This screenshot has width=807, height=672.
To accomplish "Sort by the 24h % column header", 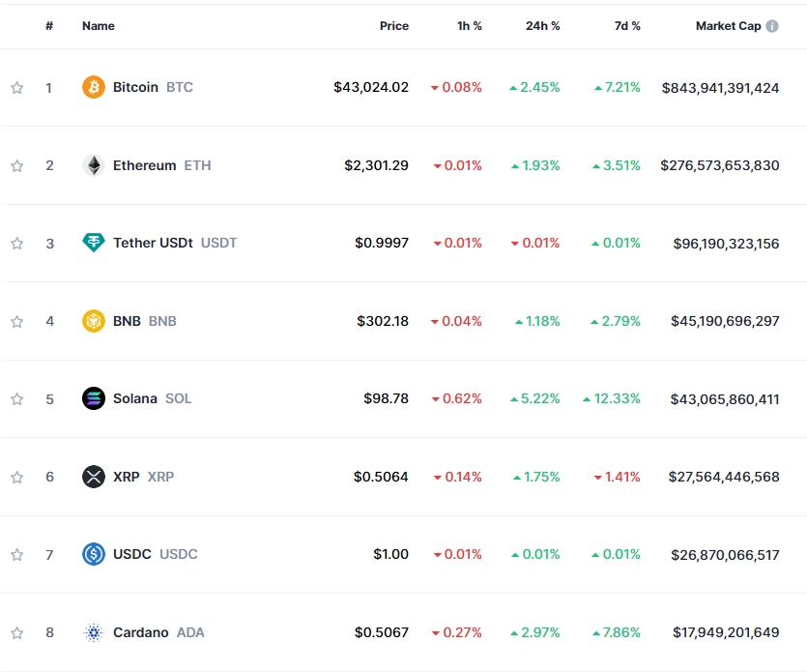I will tap(542, 26).
